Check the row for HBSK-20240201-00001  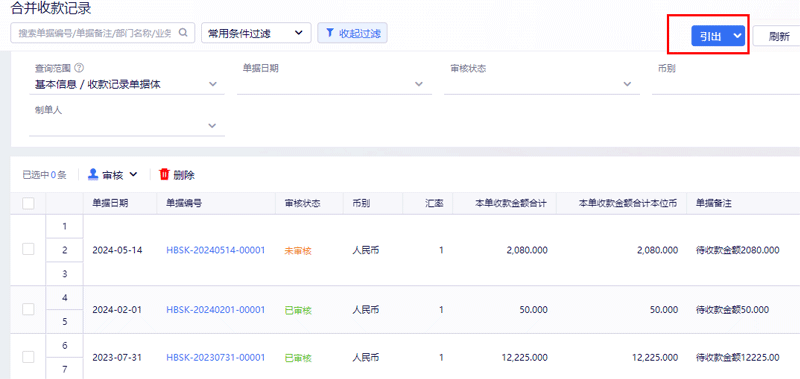point(29,309)
